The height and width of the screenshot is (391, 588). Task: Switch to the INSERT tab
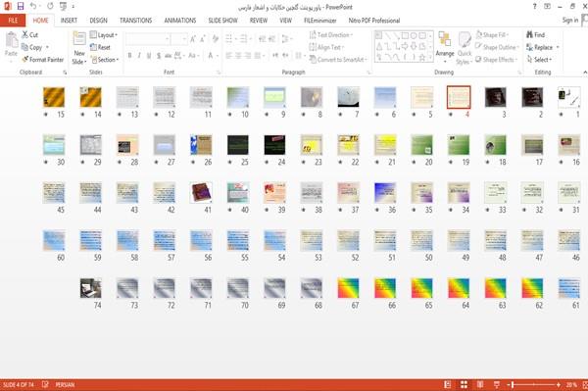coord(69,21)
